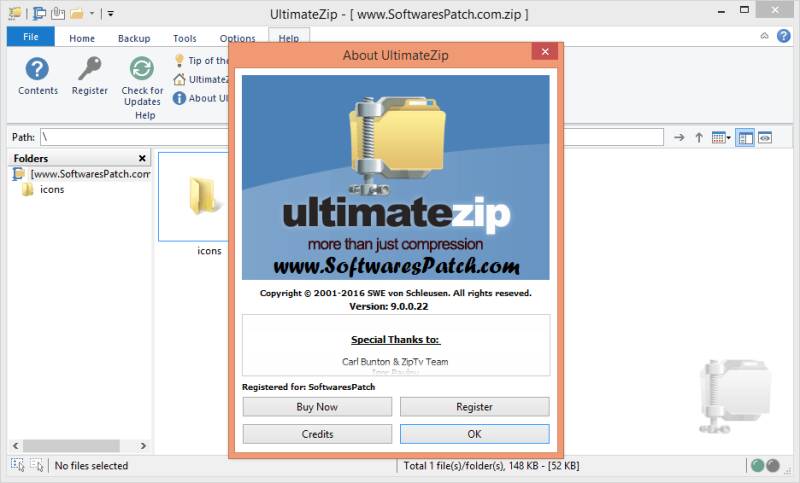The height and width of the screenshot is (483, 800).
Task: Toggle the folders pane layout button
Action: pyautogui.click(x=745, y=138)
